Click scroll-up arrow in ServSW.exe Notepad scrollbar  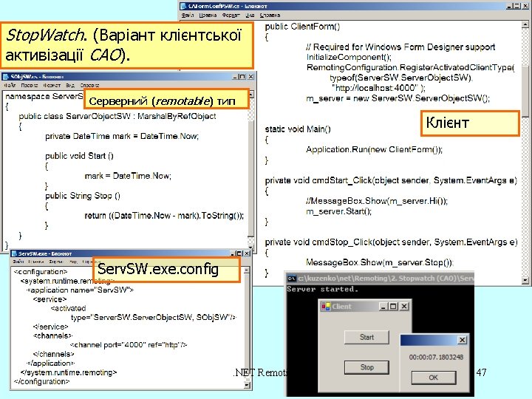coord(247,270)
